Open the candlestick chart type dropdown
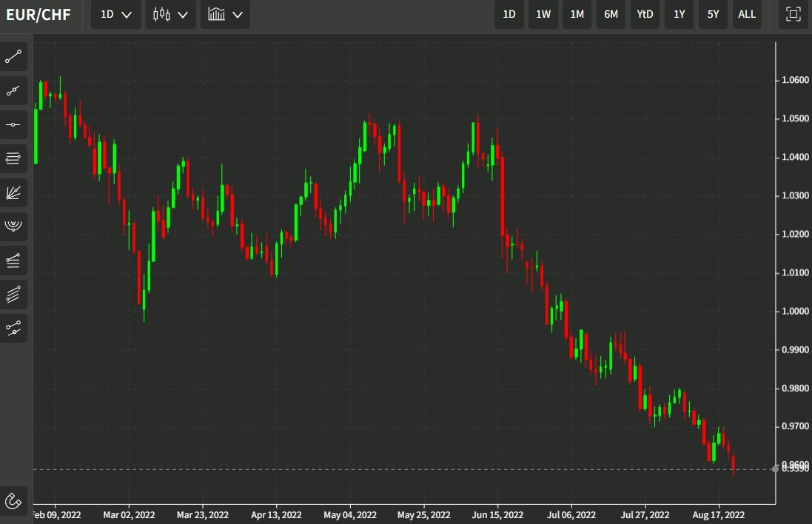 pos(170,14)
